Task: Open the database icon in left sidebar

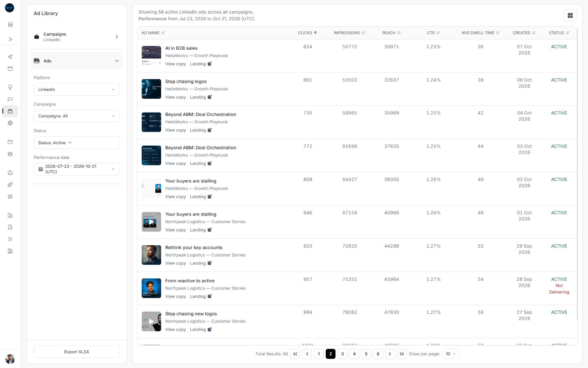Action: coord(10,25)
